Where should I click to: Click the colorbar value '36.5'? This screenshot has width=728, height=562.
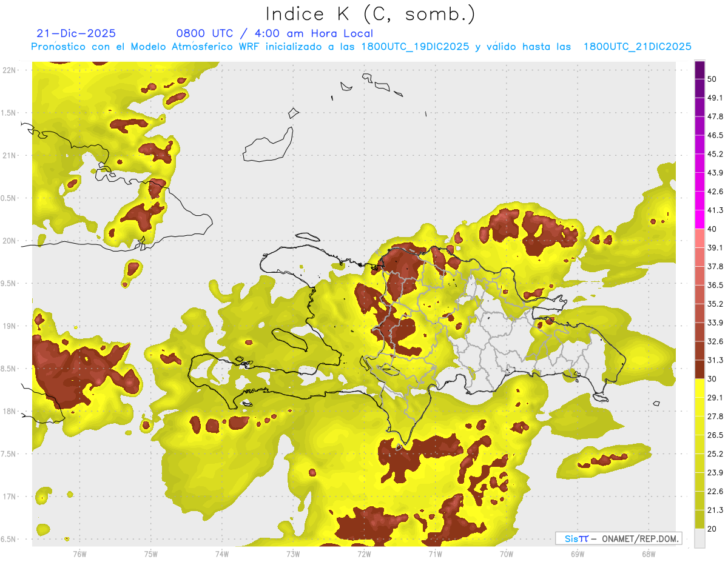click(x=715, y=285)
